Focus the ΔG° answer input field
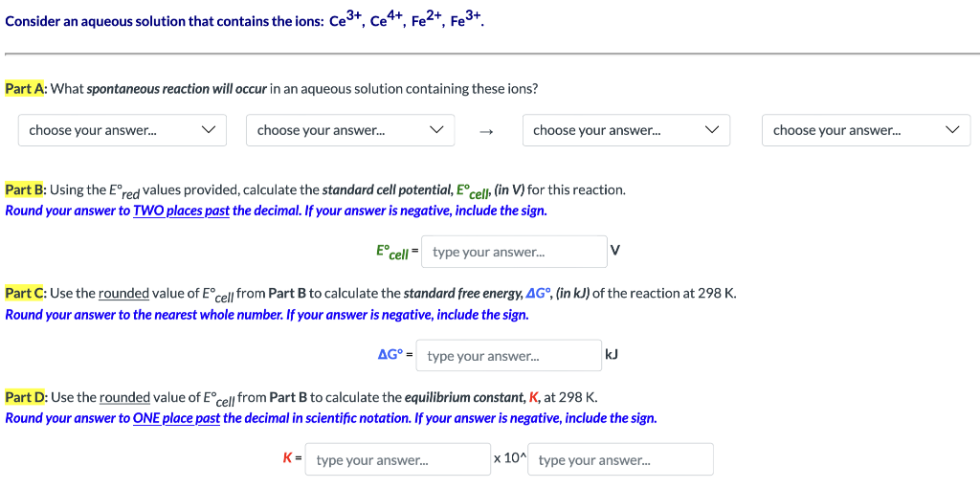980x488 pixels. tap(507, 356)
